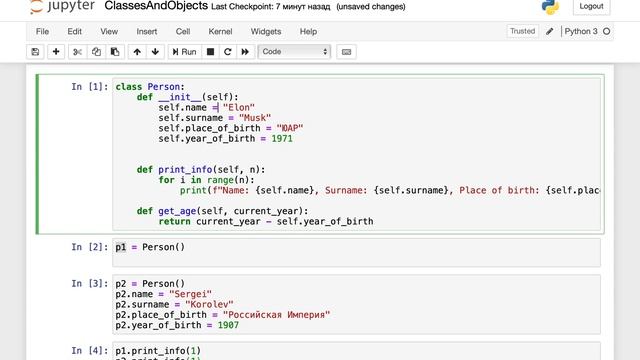Paste cells below icon

pos(115,52)
